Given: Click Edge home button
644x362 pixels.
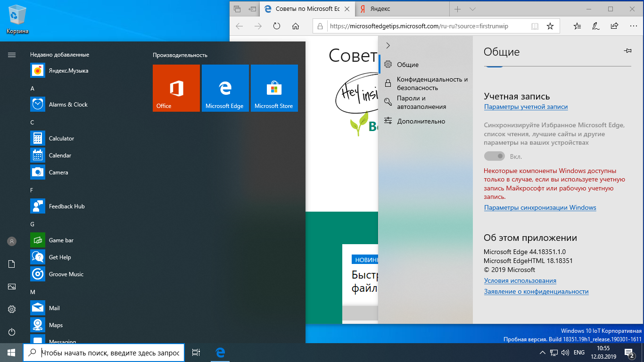Looking at the screenshot, I should (296, 26).
